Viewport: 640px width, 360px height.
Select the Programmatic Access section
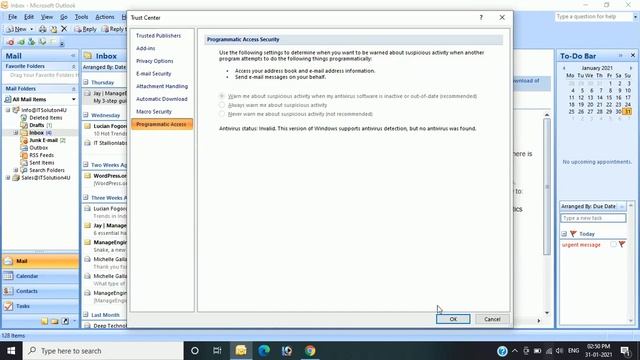pos(162,124)
